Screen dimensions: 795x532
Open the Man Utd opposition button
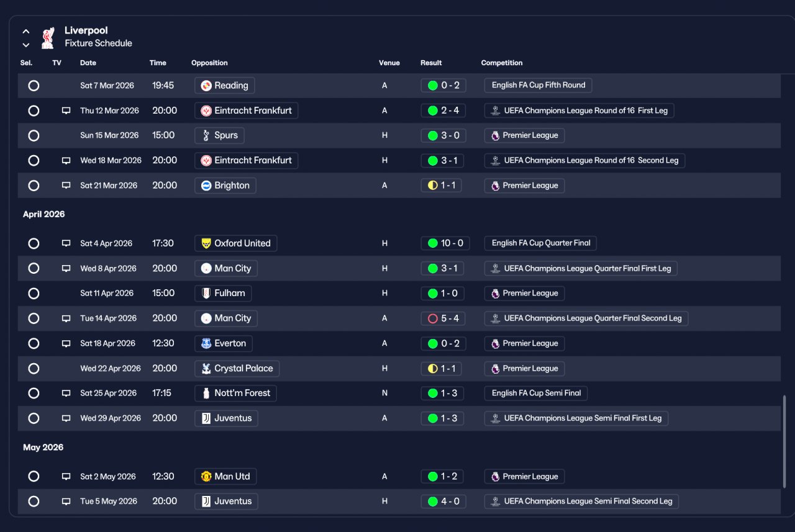[225, 477]
